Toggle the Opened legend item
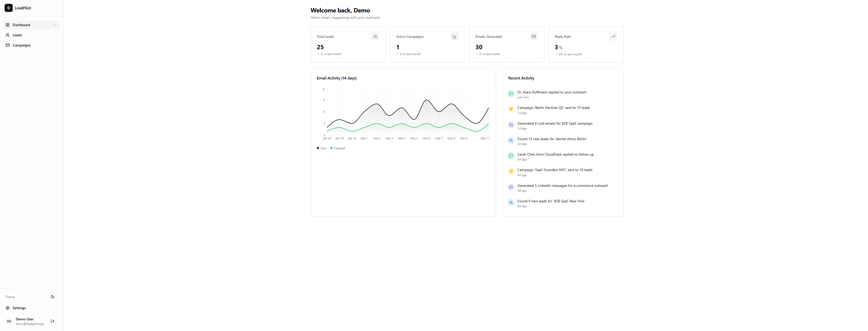 (338, 148)
